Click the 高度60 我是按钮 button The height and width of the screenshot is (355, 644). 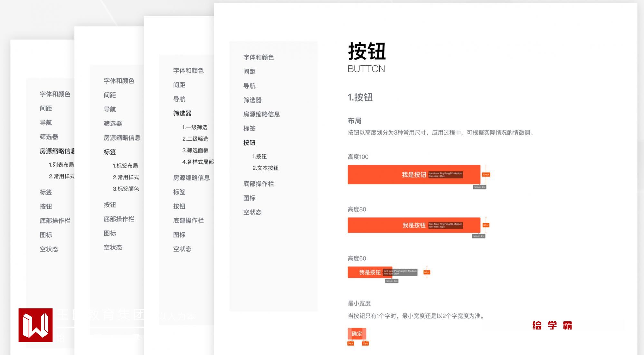[370, 272]
